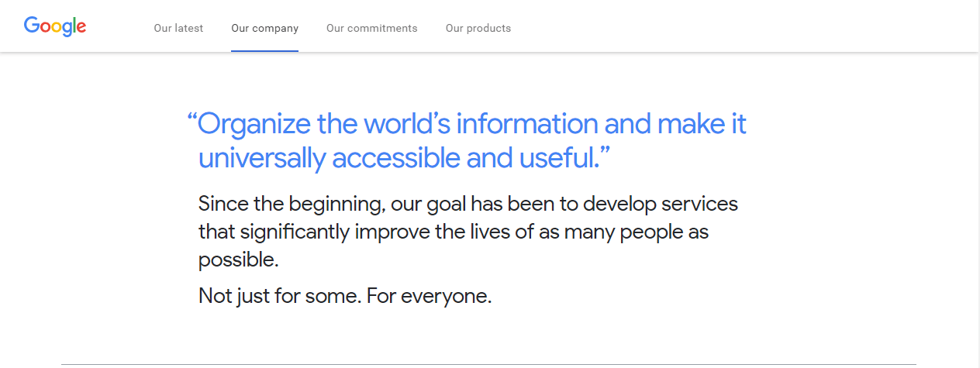Image resolution: width=980 pixels, height=368 pixels.
Task: Click the words make it in the heading
Action: tap(702, 124)
